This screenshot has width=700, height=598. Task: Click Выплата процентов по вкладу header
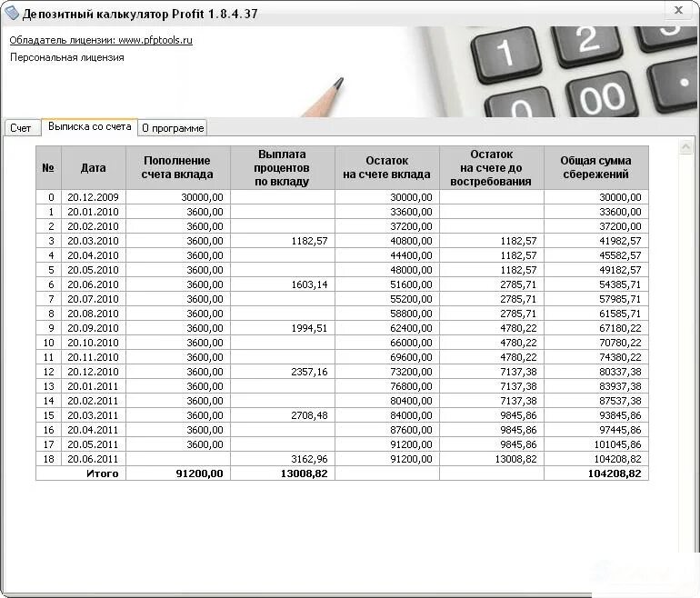pyautogui.click(x=282, y=168)
